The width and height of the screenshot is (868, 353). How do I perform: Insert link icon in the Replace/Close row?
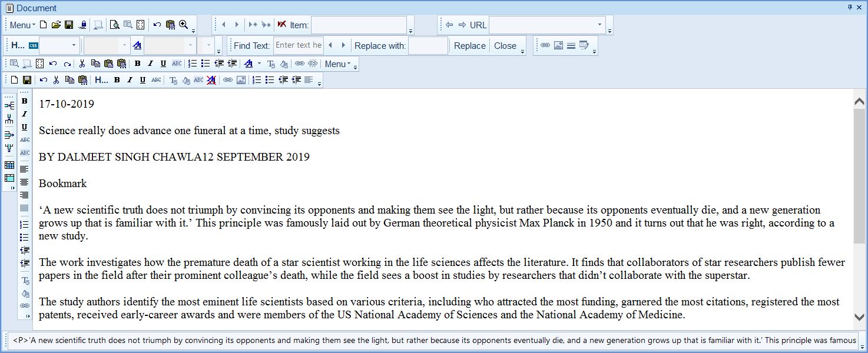pos(545,45)
